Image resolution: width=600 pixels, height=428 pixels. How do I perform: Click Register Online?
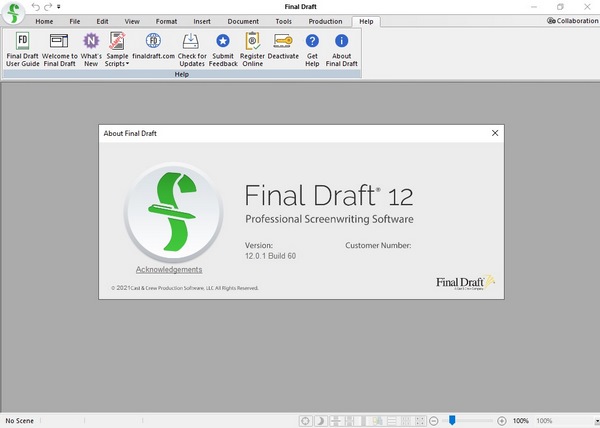point(253,50)
